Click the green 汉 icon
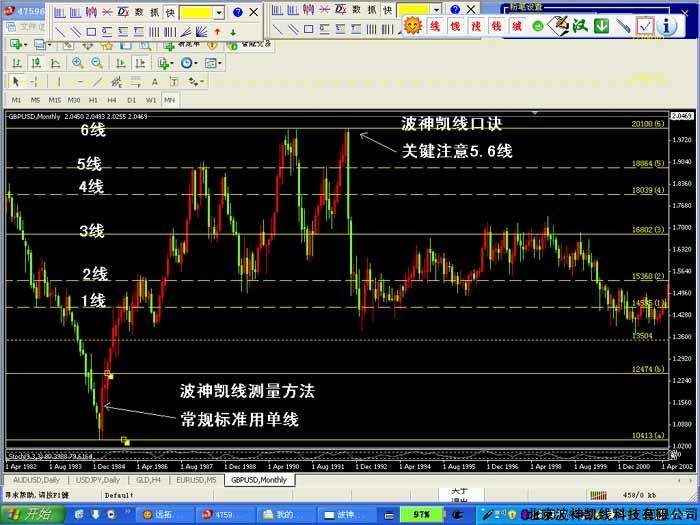The image size is (700, 525). [x=580, y=26]
